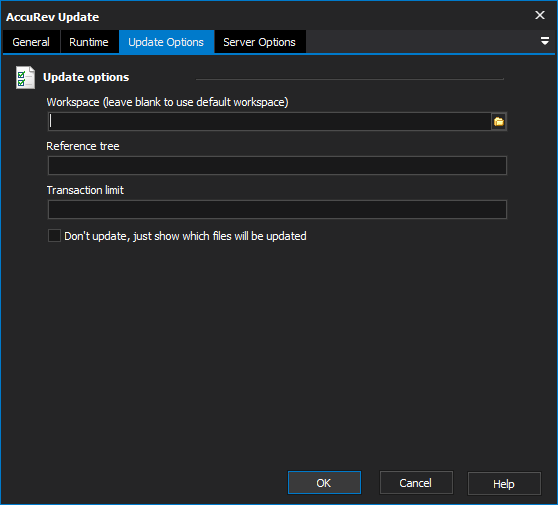Browse for workspace using the folder icon
The image size is (558, 505).
tap(499, 122)
